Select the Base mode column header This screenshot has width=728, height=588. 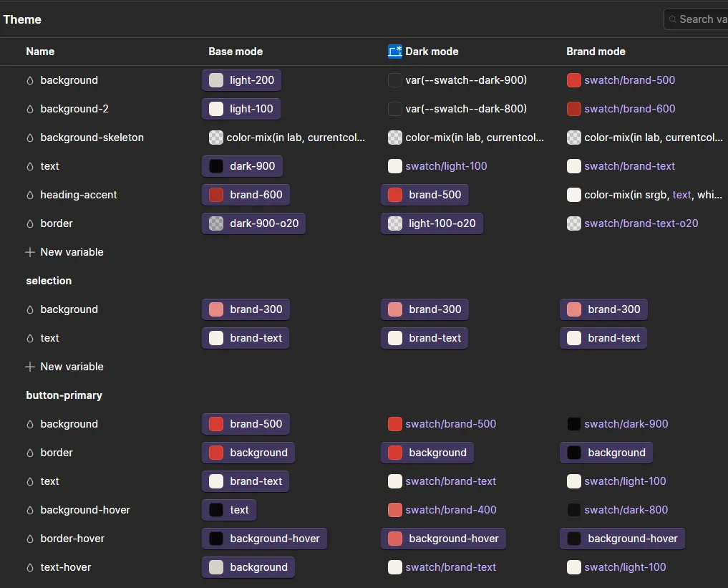tap(236, 52)
